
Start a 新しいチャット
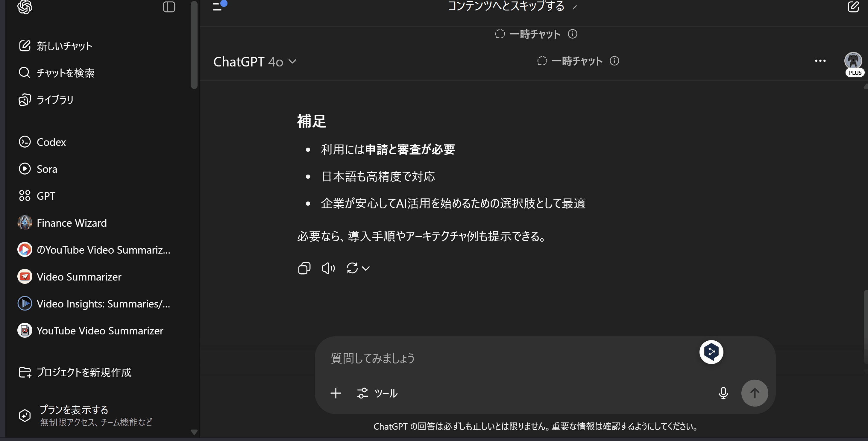[56, 46]
